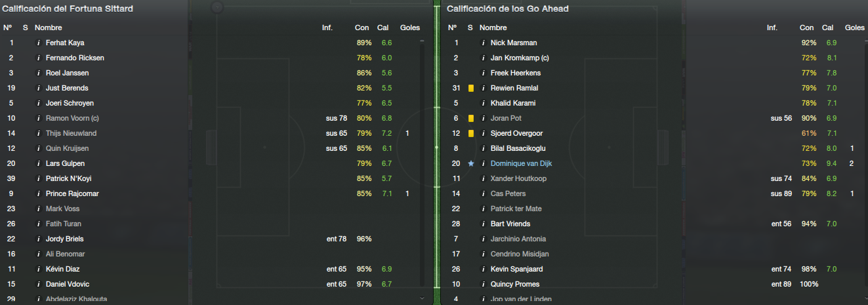The height and width of the screenshot is (305, 868).
Task: Open info icon beside Nick Marsman
Action: [x=484, y=43]
